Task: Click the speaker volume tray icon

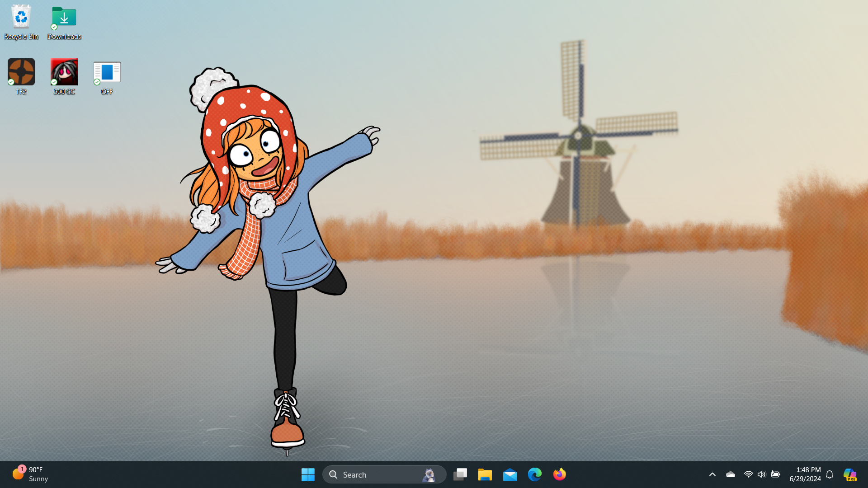Action: click(762, 474)
